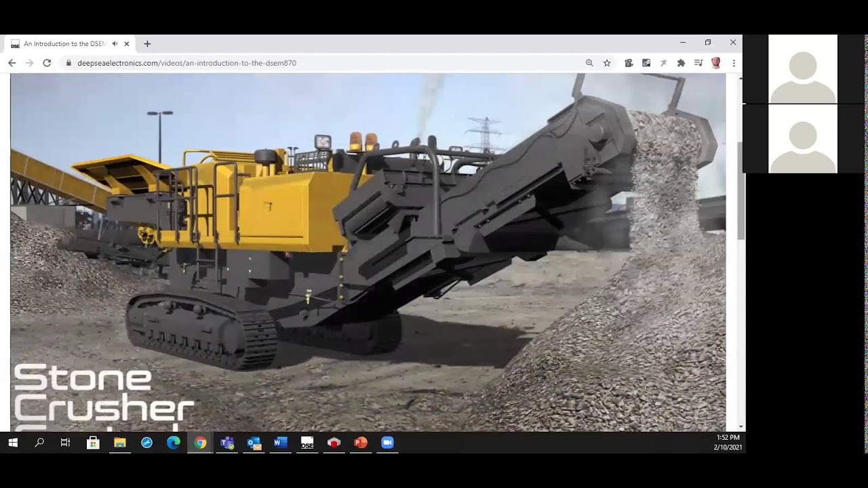
Task: Open the media control playlist icon
Action: 698,63
